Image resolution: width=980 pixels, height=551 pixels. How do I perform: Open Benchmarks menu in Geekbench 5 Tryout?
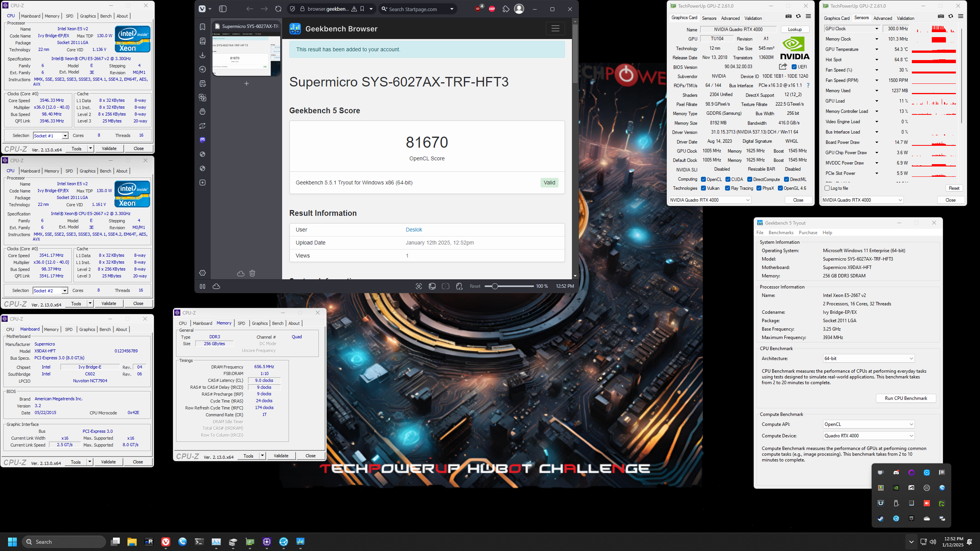point(781,233)
